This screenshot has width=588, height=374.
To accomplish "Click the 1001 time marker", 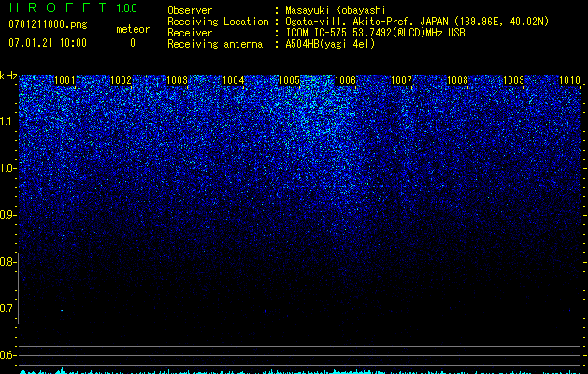I will click(x=65, y=80).
